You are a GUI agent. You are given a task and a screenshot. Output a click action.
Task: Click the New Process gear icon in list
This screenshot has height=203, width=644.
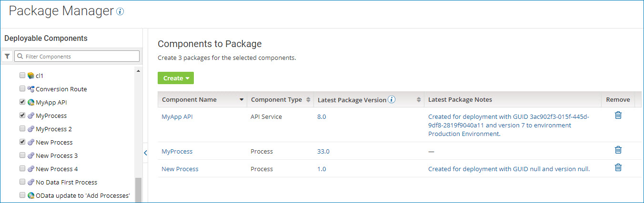(31, 142)
